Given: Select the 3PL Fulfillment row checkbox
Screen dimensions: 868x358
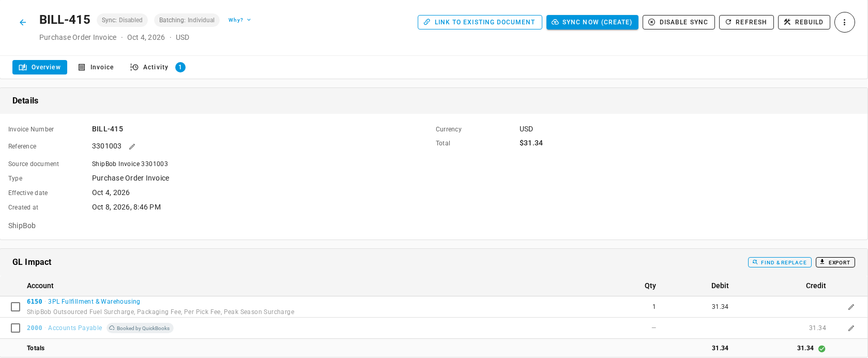Looking at the screenshot, I should [16, 307].
